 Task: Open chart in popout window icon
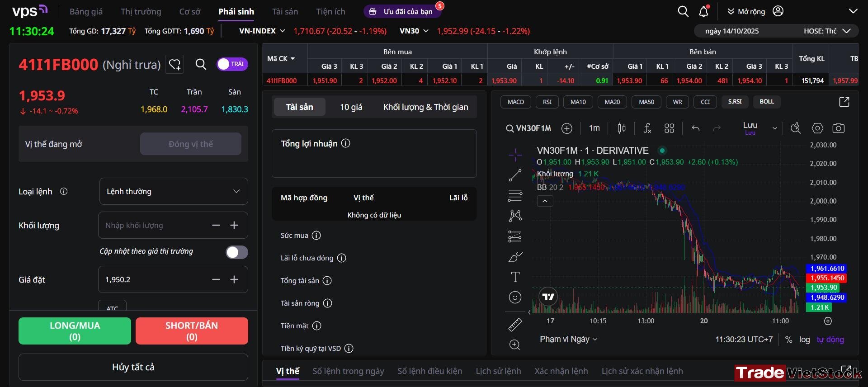pos(844,102)
